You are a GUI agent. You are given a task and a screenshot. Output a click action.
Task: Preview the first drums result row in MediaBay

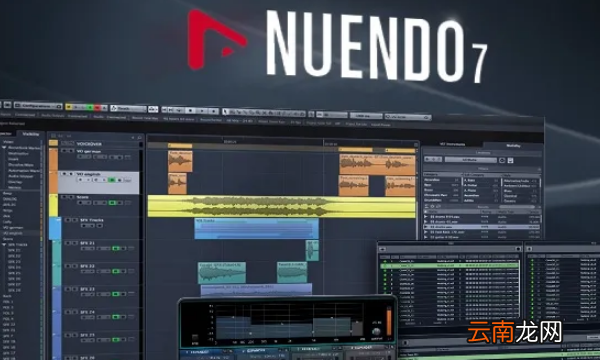[x=426, y=217]
